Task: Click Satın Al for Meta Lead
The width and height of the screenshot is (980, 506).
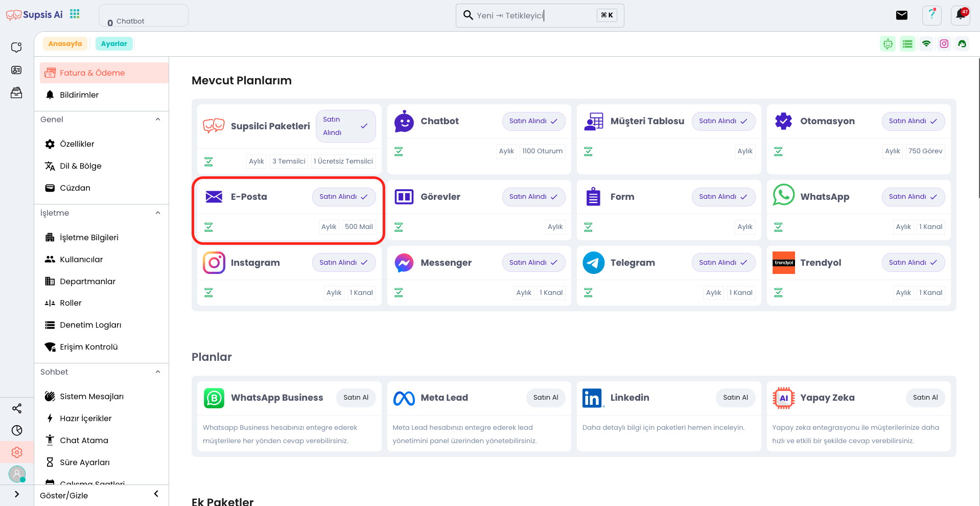Action: 546,398
